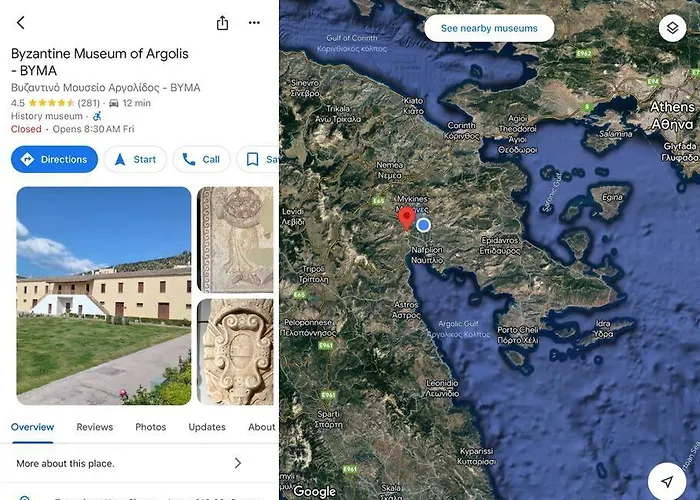
Task: Open the stone coat of arms photo
Action: point(235,352)
